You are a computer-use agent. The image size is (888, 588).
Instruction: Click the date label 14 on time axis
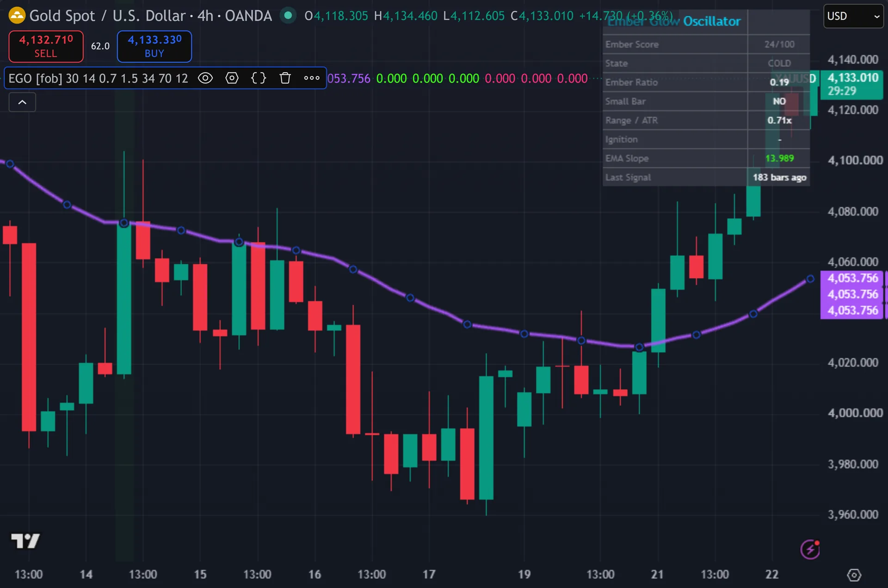pyautogui.click(x=86, y=575)
